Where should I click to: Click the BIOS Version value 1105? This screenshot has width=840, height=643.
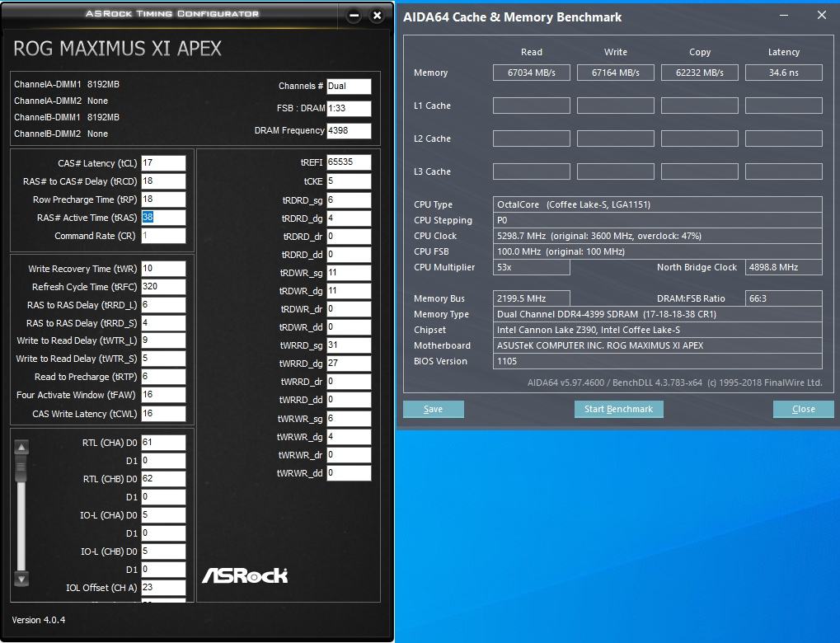tap(657, 361)
